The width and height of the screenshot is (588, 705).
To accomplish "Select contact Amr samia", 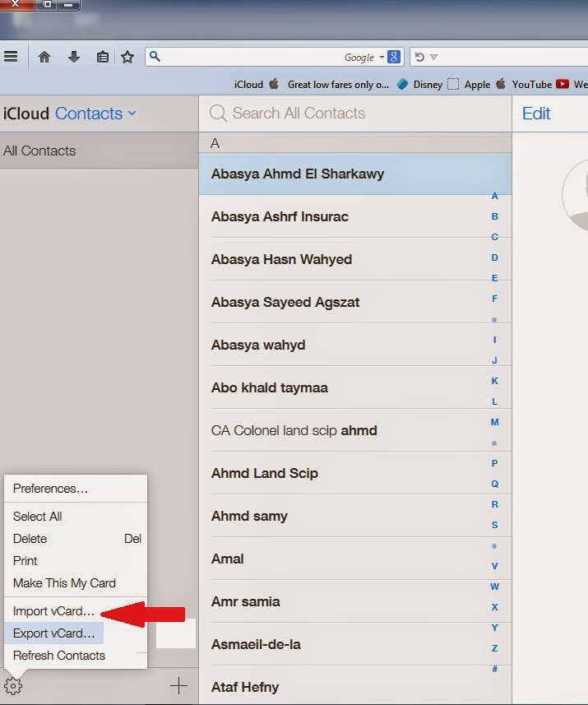I will [355, 601].
